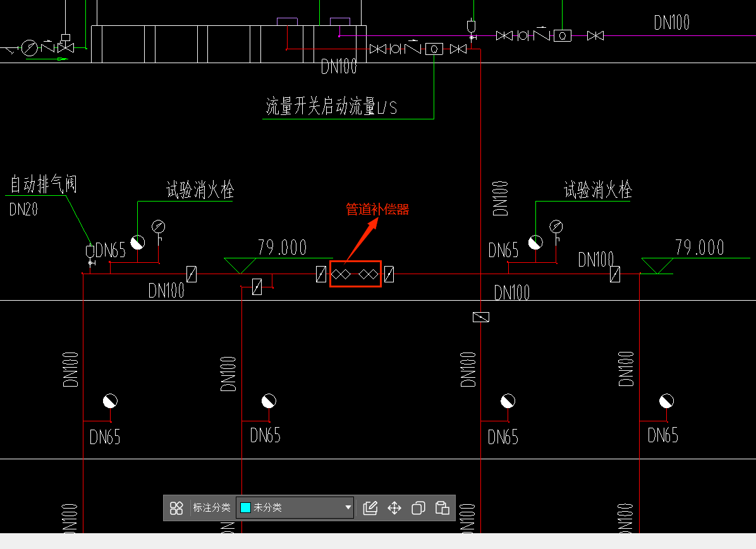Click the DN100 label at top right
The image size is (756, 549).
click(x=672, y=22)
